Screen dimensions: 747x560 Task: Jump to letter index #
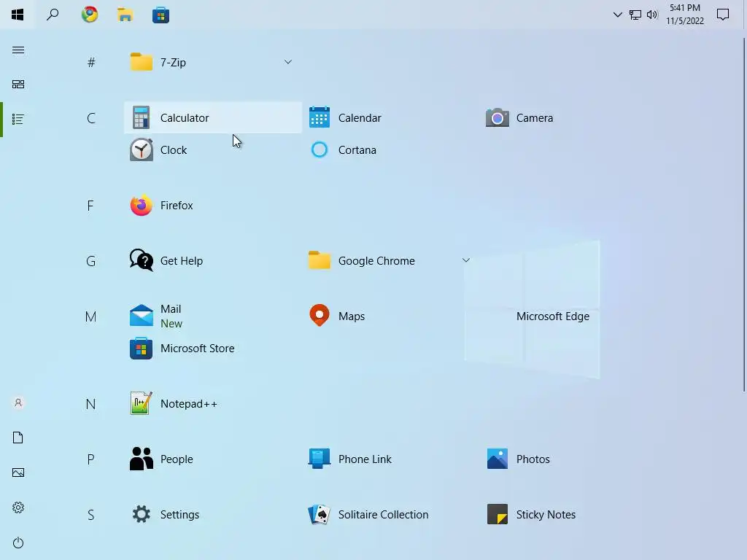point(91,63)
